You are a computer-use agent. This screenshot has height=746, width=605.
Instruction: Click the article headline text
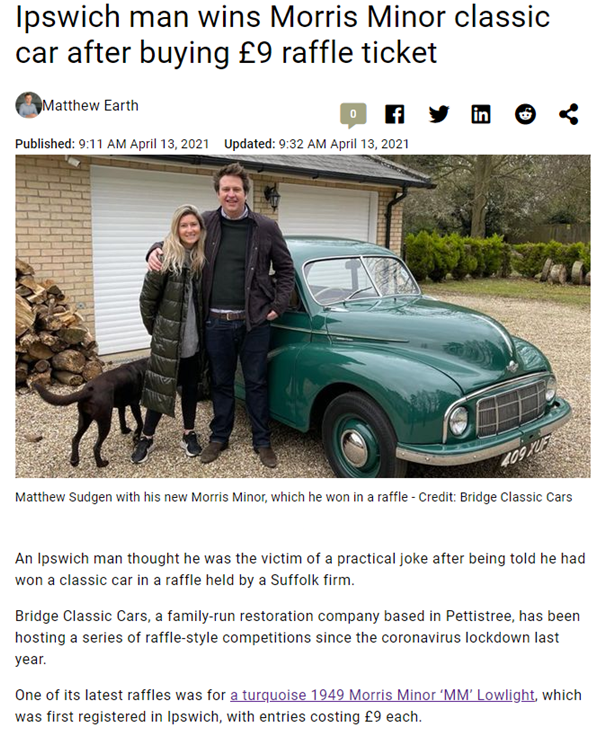click(283, 34)
